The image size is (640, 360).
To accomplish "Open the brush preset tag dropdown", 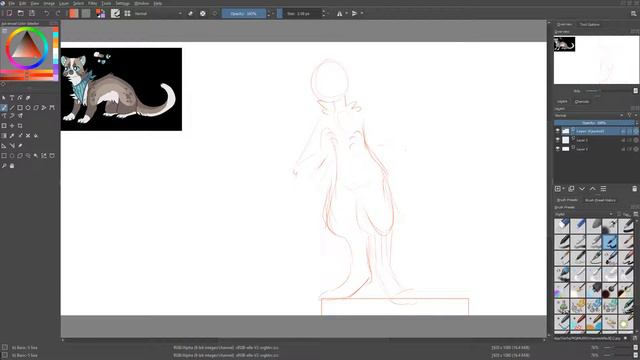I will click(x=584, y=214).
